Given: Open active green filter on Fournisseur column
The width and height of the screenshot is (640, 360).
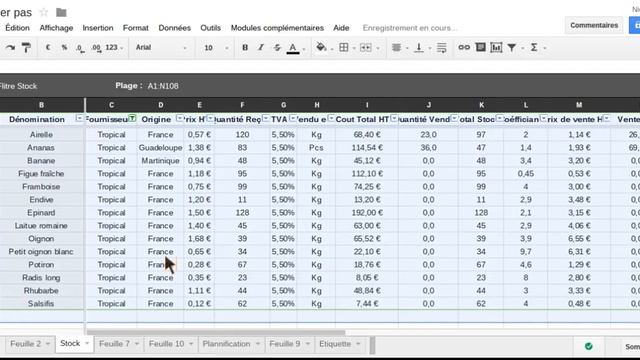Looking at the screenshot, I should point(132,118).
